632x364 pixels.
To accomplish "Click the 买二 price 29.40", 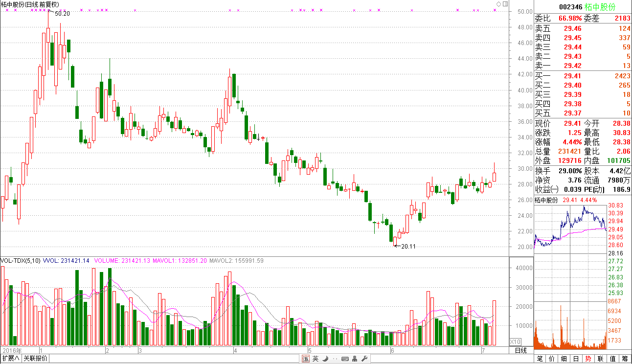I will pos(573,85).
